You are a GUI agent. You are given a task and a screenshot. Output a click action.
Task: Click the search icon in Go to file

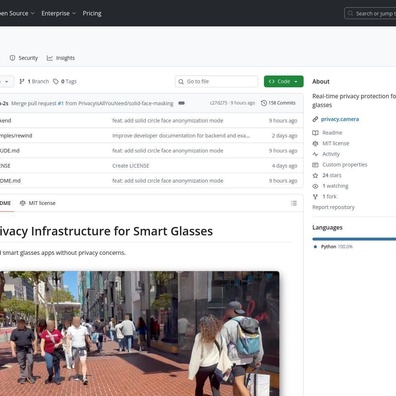tap(181, 82)
